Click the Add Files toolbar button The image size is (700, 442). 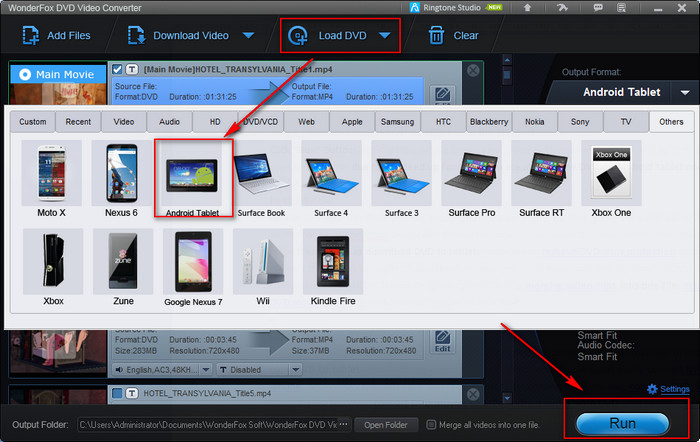click(57, 35)
